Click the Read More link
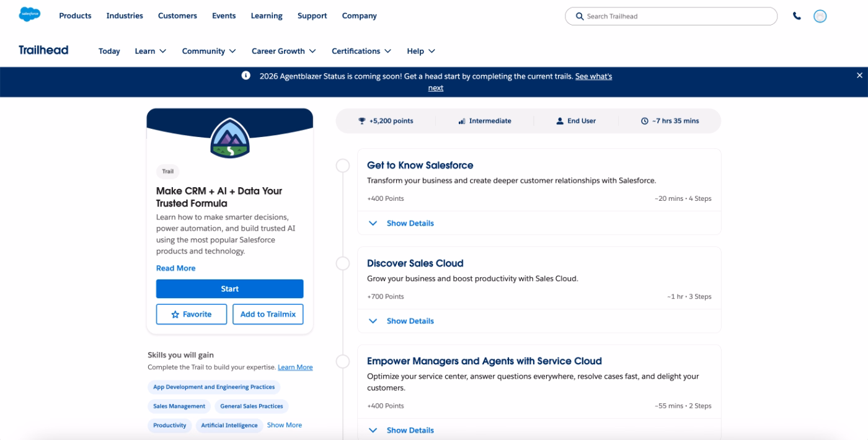The width and height of the screenshot is (868, 440). (175, 268)
